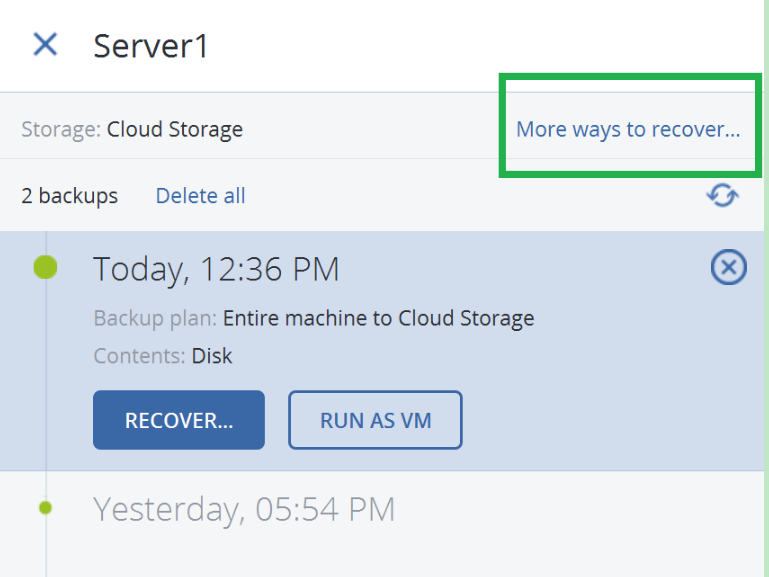Refresh the backups list
The width and height of the screenshot is (769, 577).
tap(722, 196)
